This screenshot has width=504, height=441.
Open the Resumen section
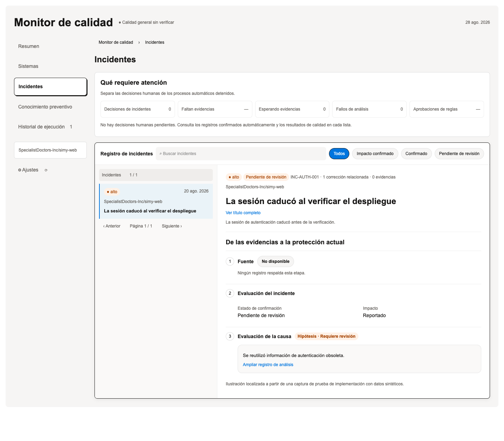pyautogui.click(x=29, y=46)
